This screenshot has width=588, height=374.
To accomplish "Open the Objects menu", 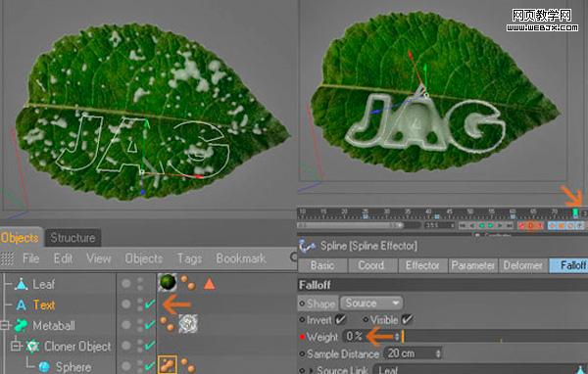I will pos(144,258).
